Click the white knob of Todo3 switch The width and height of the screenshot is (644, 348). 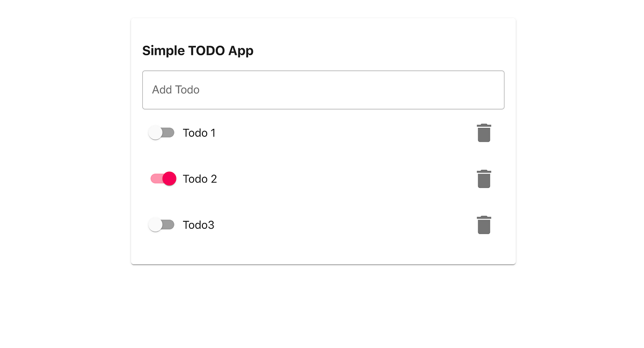pos(155,225)
